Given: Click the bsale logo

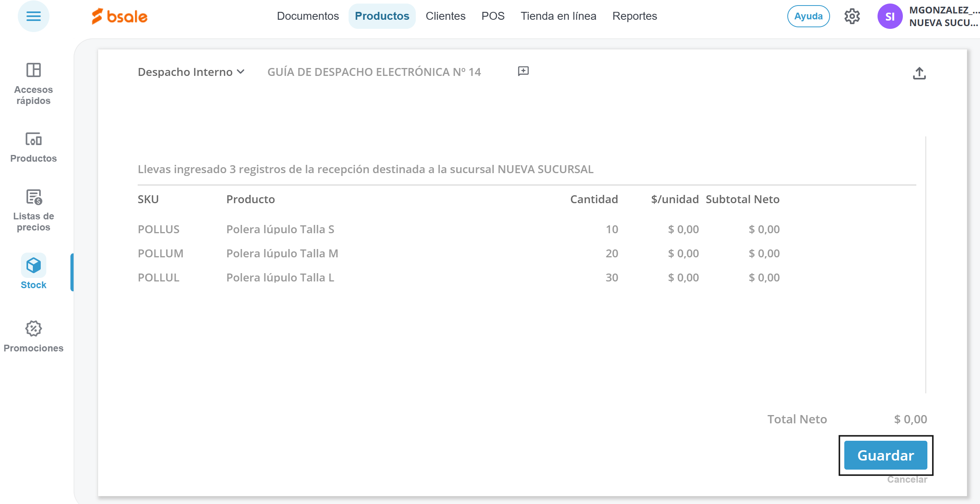Looking at the screenshot, I should tap(119, 16).
